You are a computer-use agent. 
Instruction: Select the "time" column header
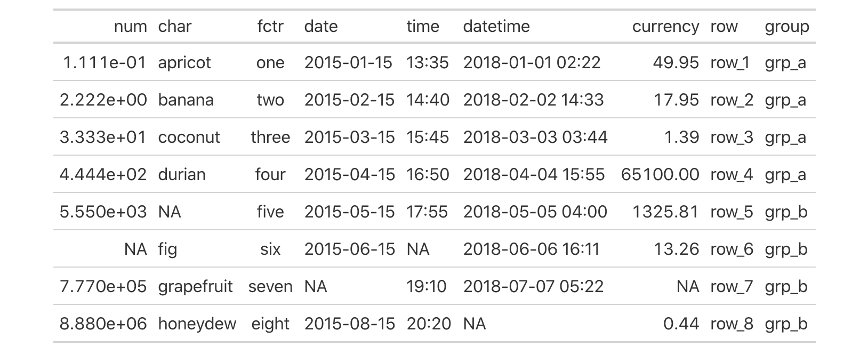click(423, 27)
